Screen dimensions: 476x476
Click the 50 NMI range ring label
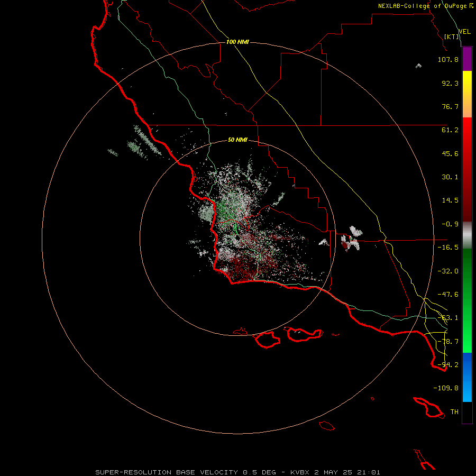click(237, 140)
